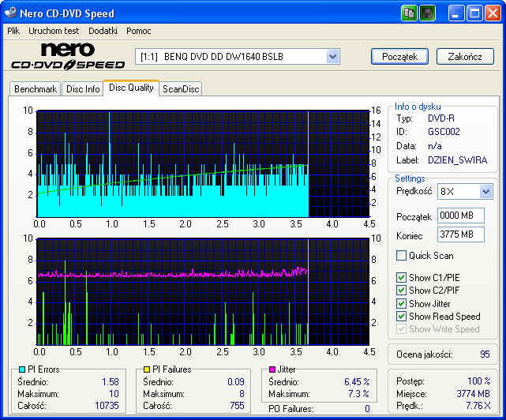Click the Początek start button
This screenshot has height=420, width=506.
point(400,57)
